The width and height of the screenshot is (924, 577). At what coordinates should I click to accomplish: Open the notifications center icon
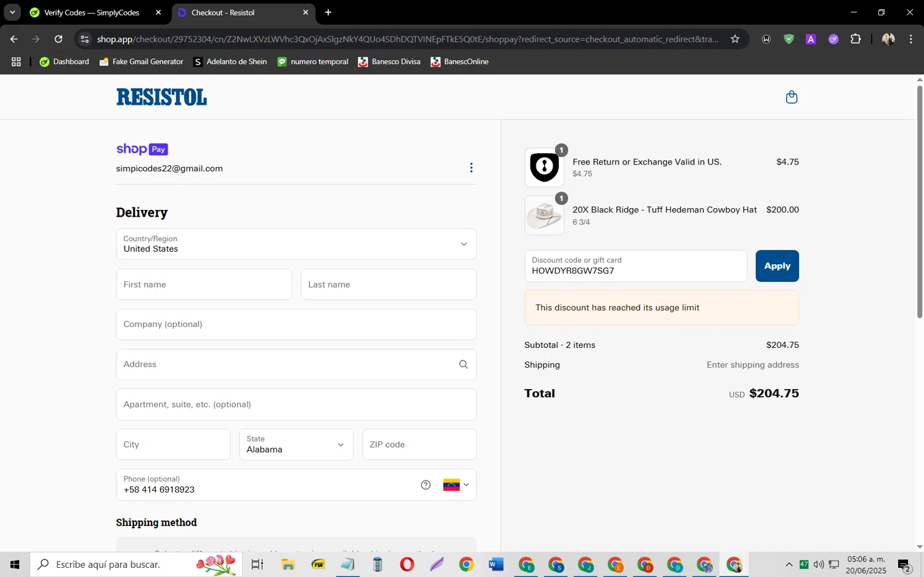904,565
